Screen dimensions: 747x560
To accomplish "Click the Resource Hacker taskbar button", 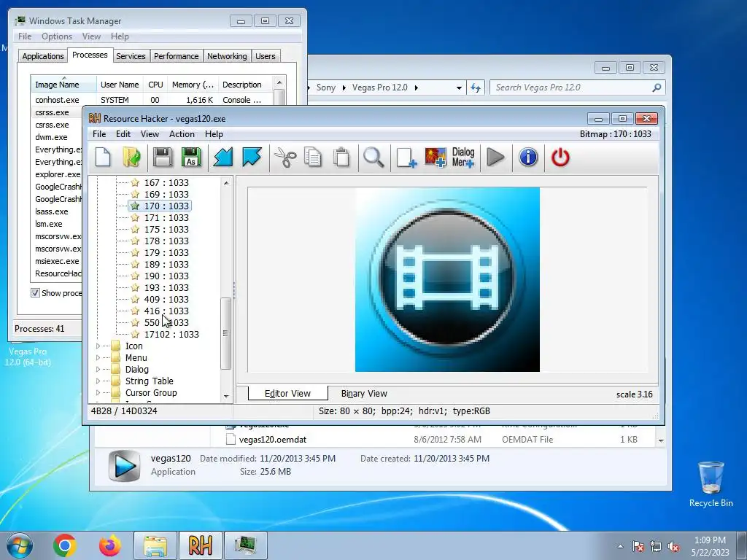I will tap(200, 545).
